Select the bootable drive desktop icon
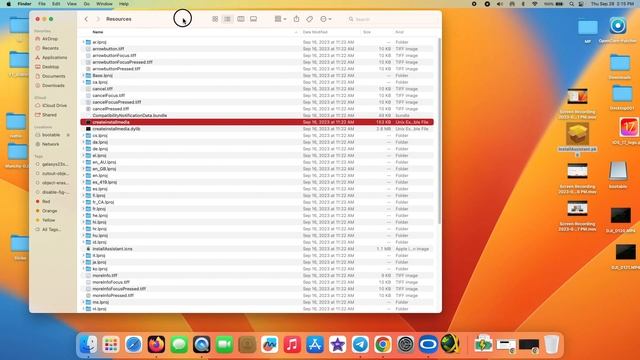The image size is (640, 360). coord(618,174)
